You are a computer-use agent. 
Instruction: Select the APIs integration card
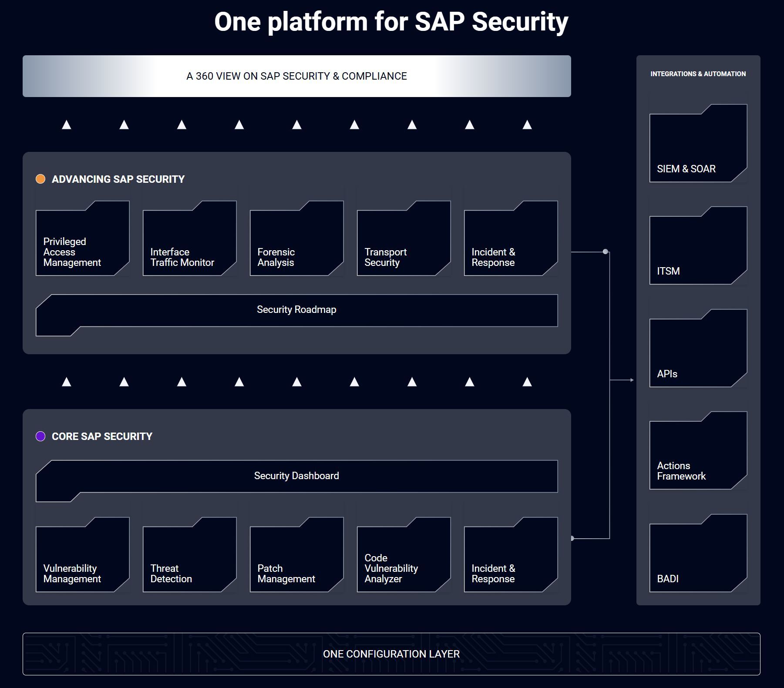click(698, 348)
